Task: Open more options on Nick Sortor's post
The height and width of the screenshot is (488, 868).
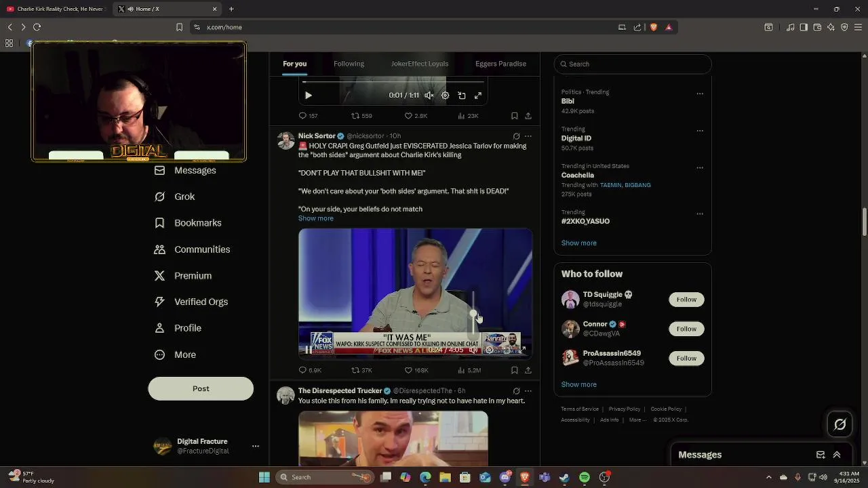Action: click(528, 136)
